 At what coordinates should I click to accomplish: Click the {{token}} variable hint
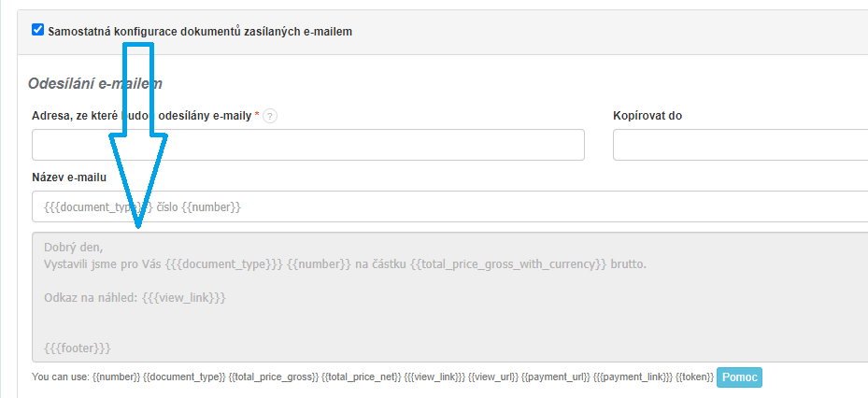tap(694, 378)
